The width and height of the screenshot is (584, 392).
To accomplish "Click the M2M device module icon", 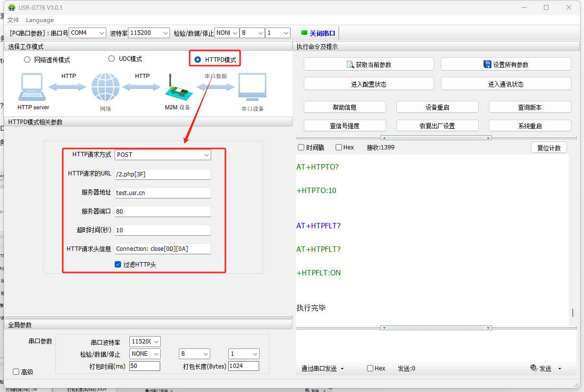I will (176, 88).
